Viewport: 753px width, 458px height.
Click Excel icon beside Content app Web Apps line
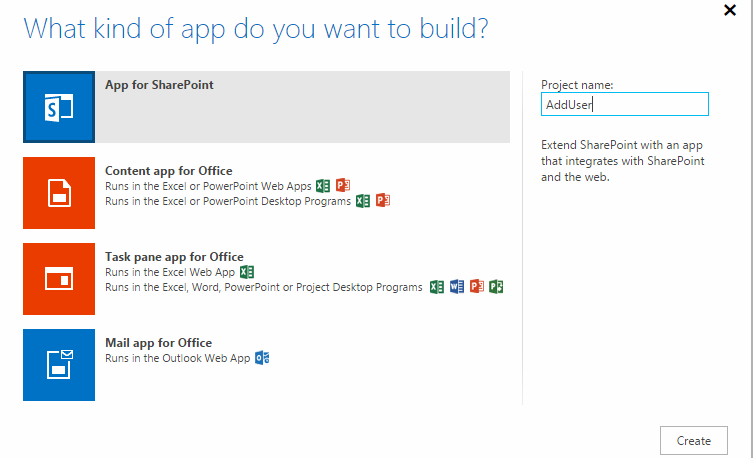[323, 186]
